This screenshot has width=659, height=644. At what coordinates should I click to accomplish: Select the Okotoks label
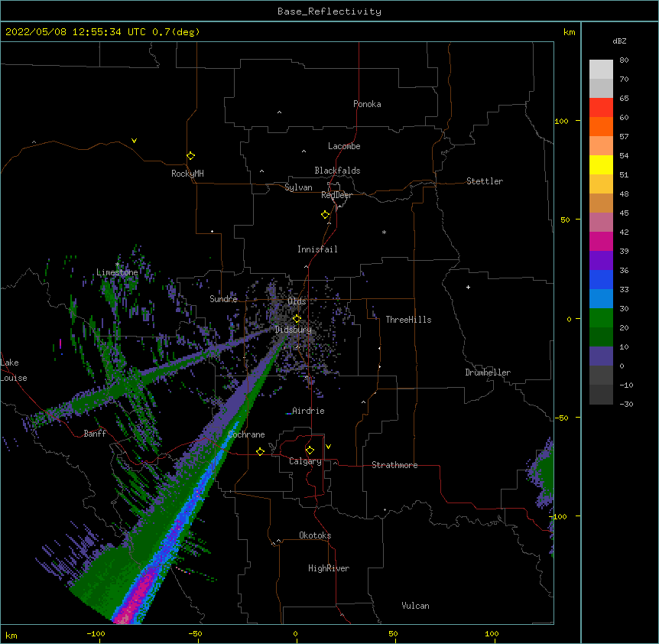(x=315, y=535)
